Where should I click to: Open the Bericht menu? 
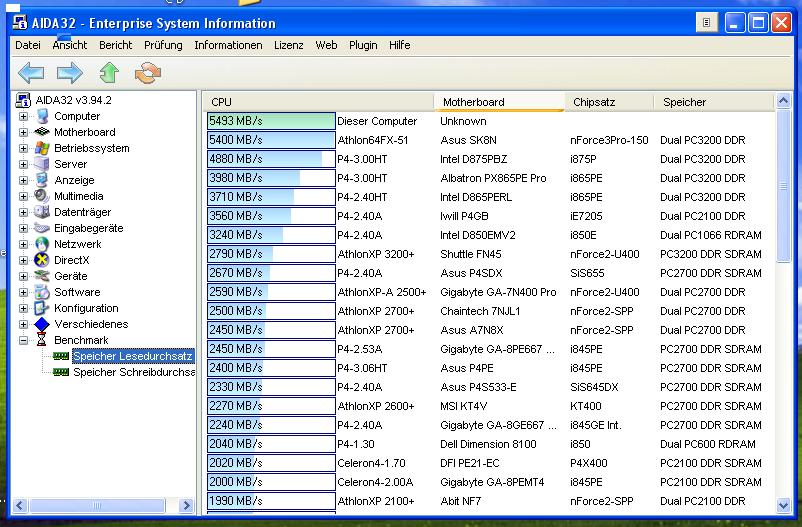click(x=116, y=45)
